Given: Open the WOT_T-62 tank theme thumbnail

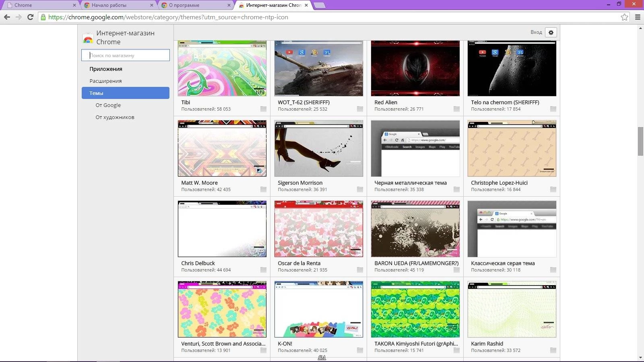Looking at the screenshot, I should [x=318, y=68].
